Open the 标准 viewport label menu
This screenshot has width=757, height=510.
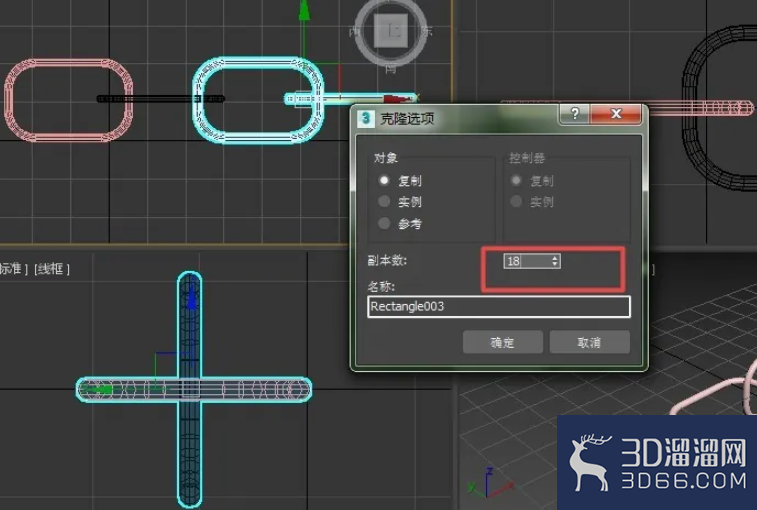tap(13, 269)
